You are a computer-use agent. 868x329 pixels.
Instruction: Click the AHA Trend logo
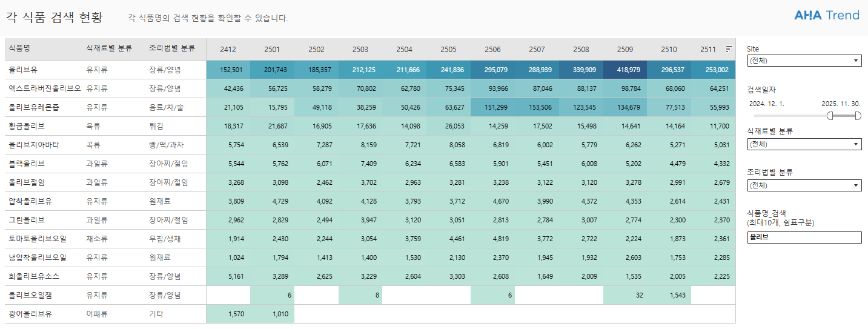coord(826,16)
